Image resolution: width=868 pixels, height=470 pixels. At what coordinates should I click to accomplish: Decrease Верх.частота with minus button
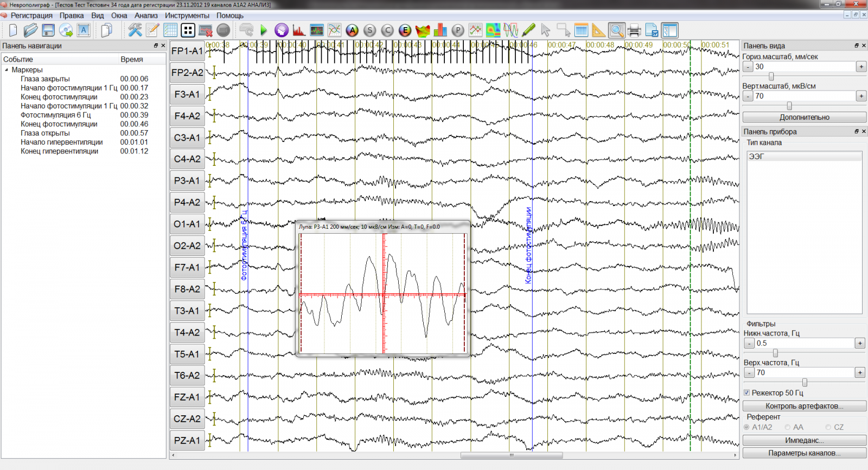point(749,372)
